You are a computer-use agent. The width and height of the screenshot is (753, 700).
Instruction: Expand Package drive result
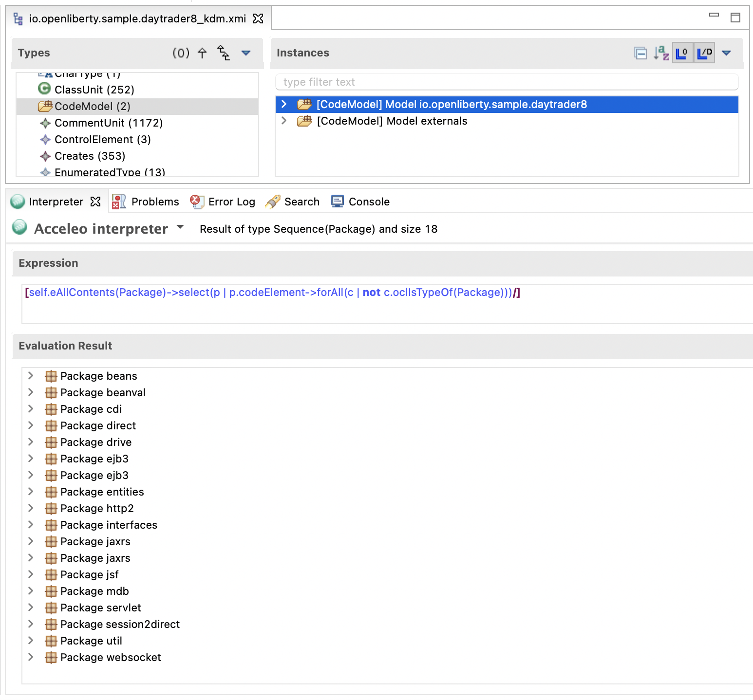[31, 442]
